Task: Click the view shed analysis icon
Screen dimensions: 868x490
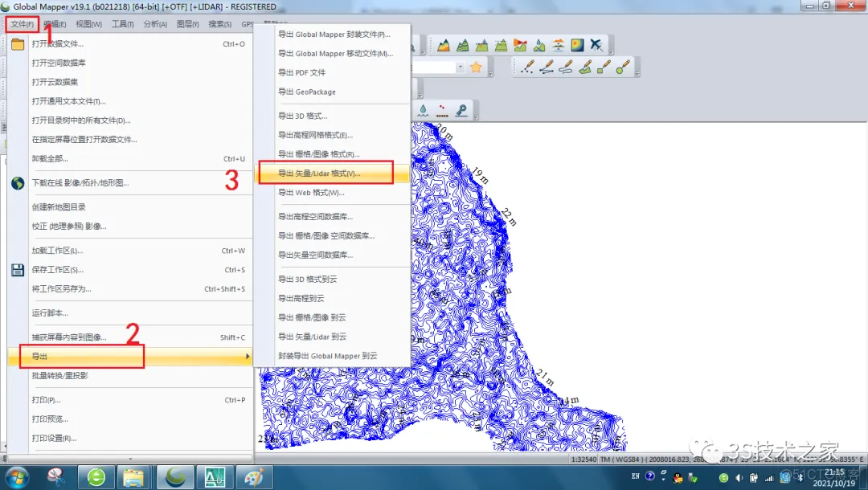Action: tap(520, 45)
